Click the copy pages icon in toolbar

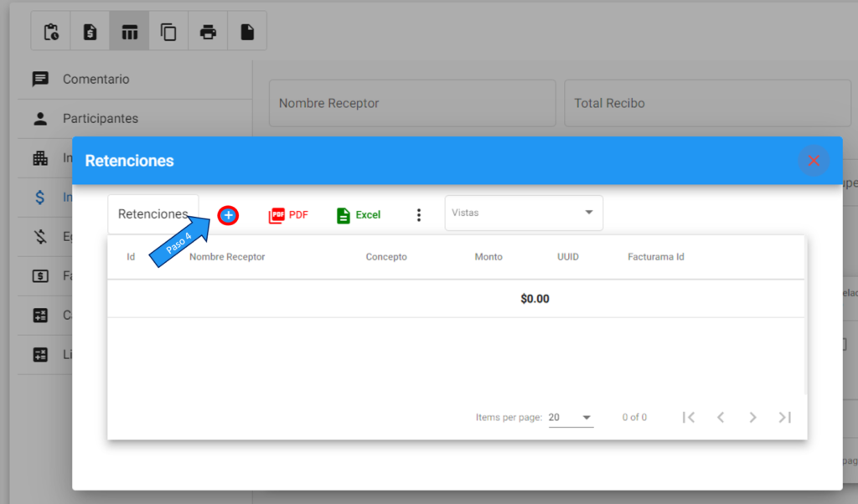tap(168, 33)
